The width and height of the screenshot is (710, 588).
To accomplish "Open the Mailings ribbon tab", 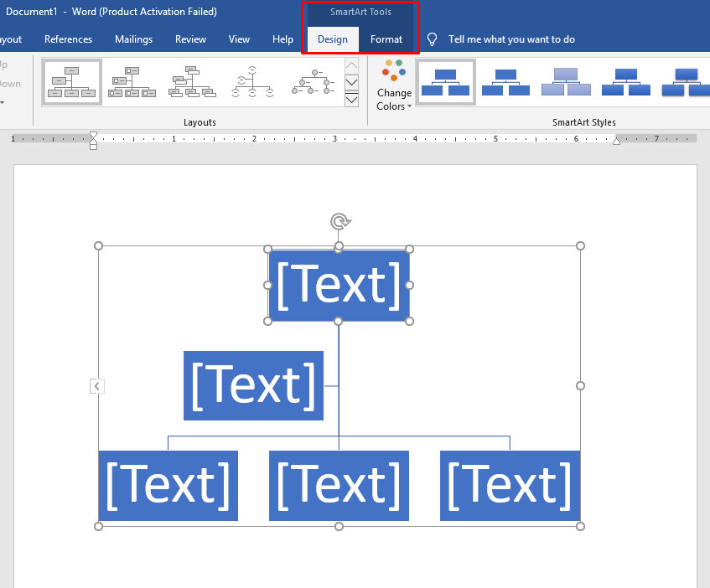I will tap(133, 39).
